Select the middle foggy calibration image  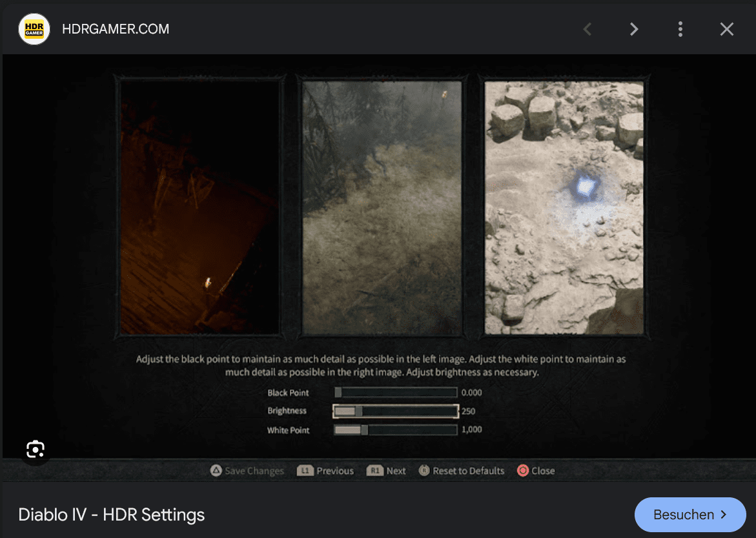pyautogui.click(x=382, y=207)
